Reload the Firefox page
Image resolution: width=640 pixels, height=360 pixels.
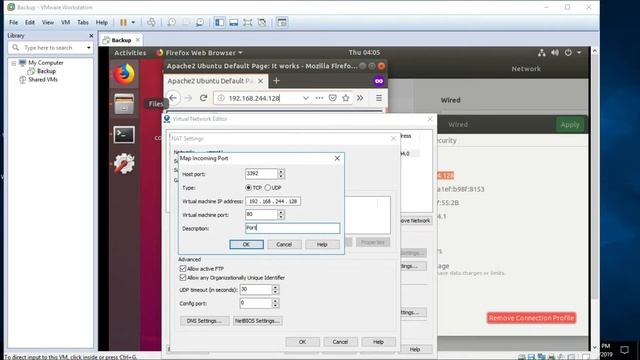203,98
